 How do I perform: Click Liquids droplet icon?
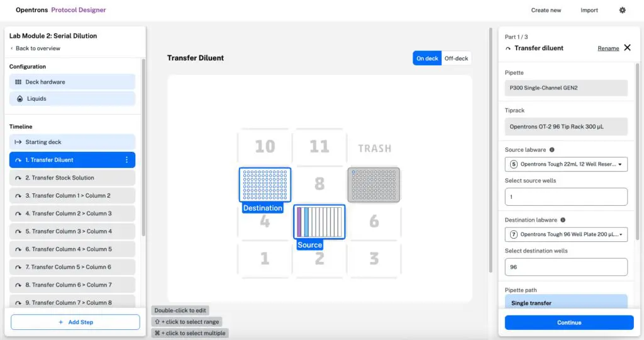[x=19, y=99]
